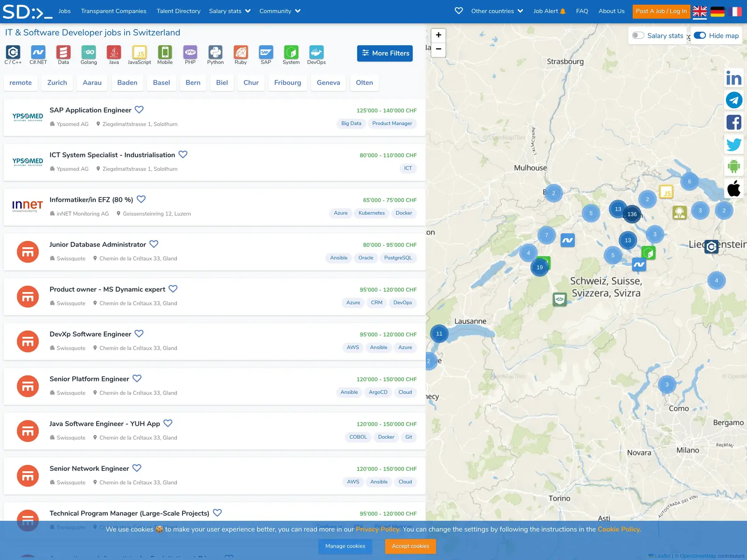Select the C / C++ technology filter icon
747x560 pixels.
(13, 52)
